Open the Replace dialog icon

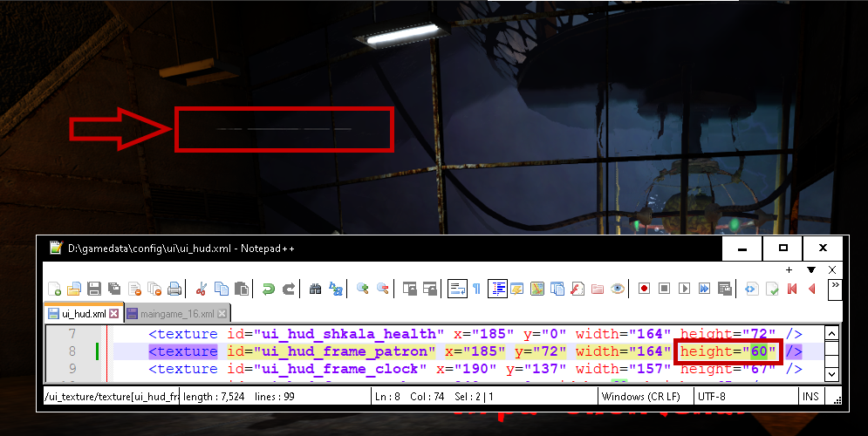(336, 289)
